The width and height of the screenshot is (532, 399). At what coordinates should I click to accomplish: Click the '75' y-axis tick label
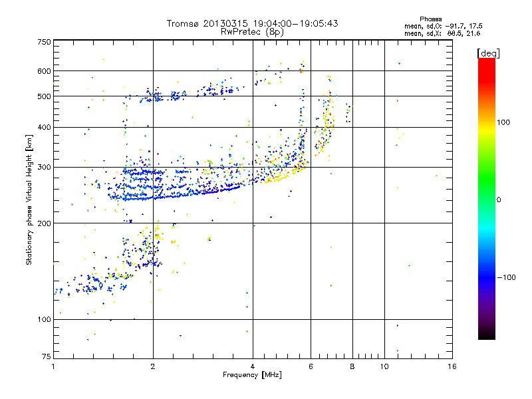click(x=47, y=356)
